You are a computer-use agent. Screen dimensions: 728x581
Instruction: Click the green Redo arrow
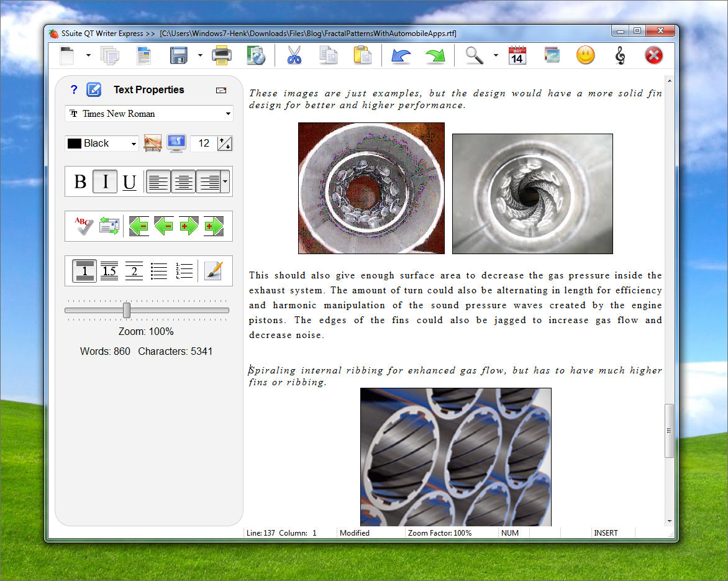pyautogui.click(x=435, y=56)
